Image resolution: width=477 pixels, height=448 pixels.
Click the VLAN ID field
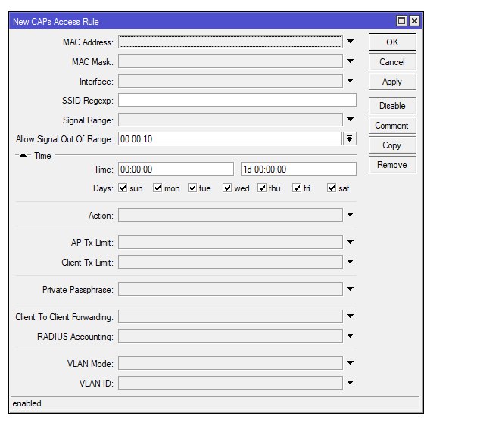pyautogui.click(x=230, y=383)
